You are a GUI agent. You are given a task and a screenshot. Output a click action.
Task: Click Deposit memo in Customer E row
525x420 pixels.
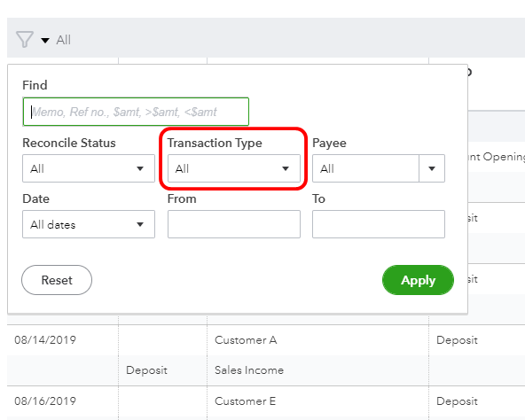[457, 401]
